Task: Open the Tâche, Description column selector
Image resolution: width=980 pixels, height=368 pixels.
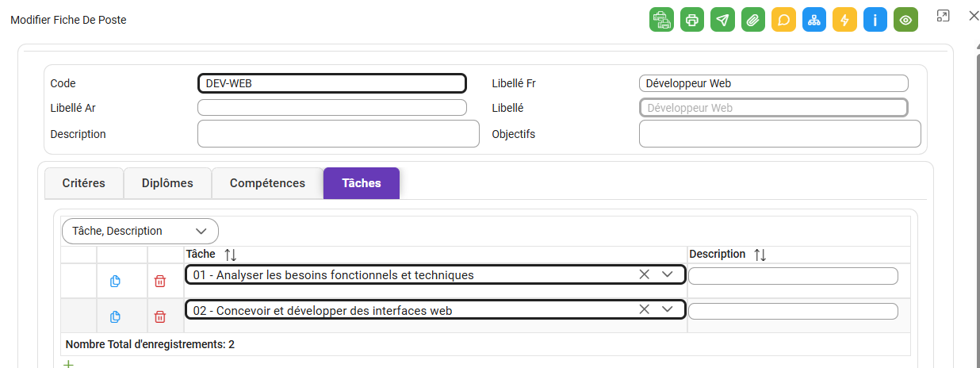Action: coord(140,231)
